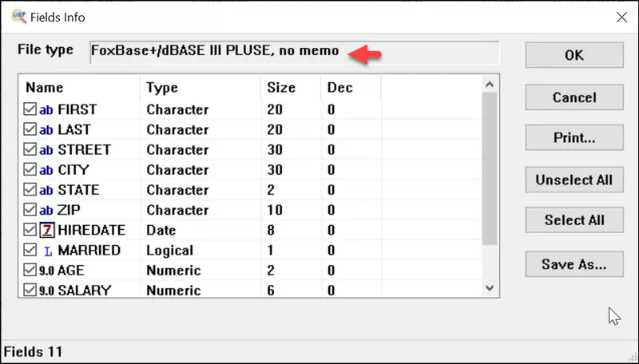Click size value 6 for SALARY
Image resolution: width=639 pixels, height=364 pixels.
(271, 291)
